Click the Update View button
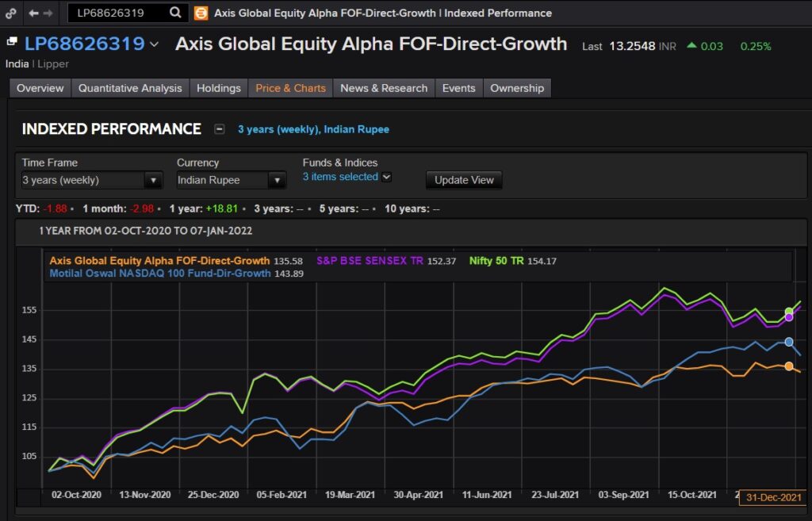Screen dimensions: 812x521 [x=463, y=180]
